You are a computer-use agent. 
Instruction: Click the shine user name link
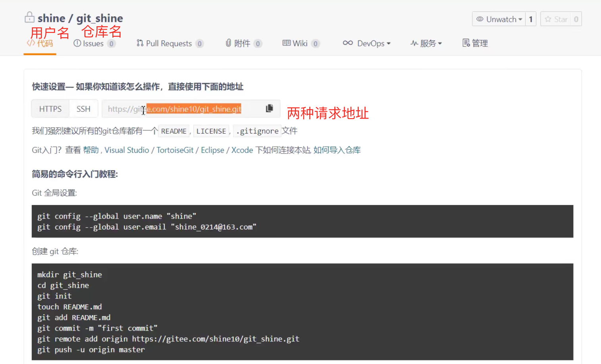coord(51,18)
